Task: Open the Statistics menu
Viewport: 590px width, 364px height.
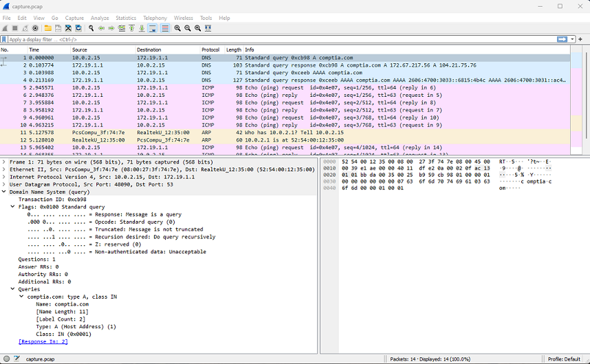Action: click(126, 18)
